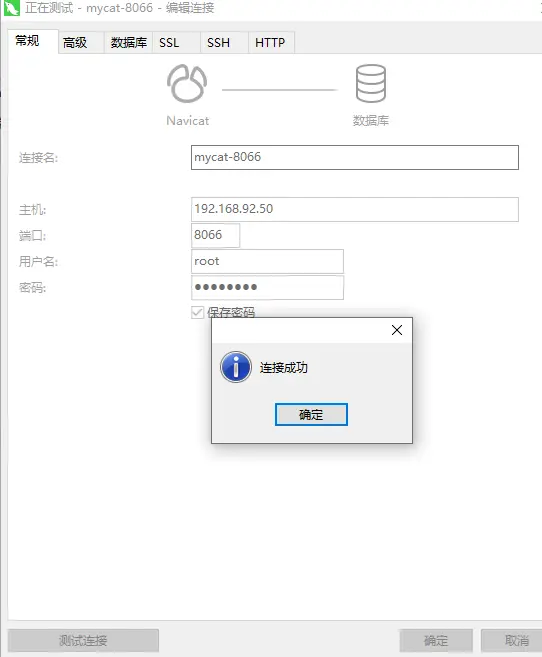542x657 pixels.
Task: Click the 用户名: label
Action: click(x=38, y=261)
